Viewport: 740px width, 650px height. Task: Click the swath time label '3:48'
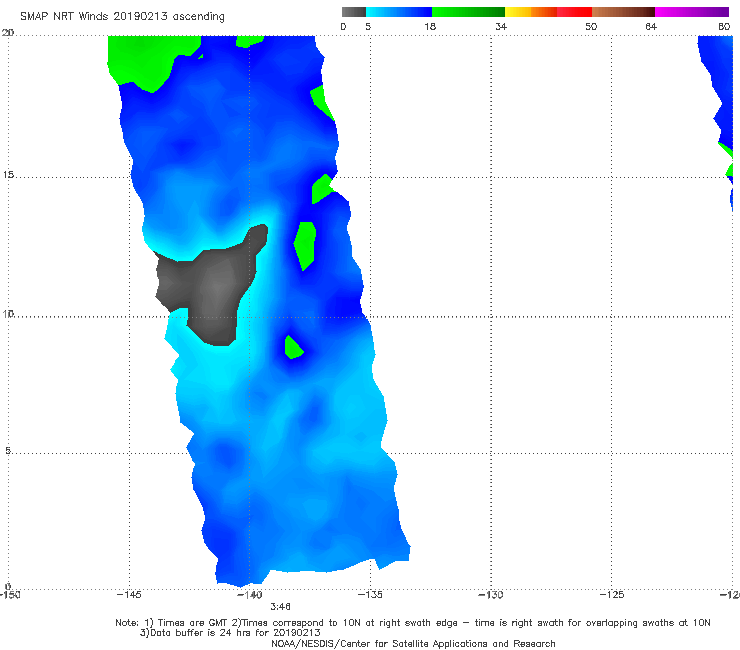tap(280, 607)
